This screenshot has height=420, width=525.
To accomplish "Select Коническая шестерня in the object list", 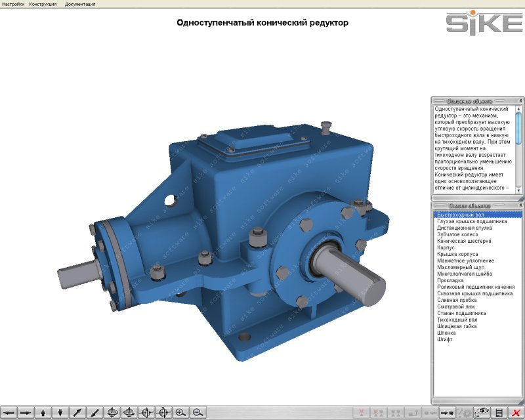I will [464, 241].
